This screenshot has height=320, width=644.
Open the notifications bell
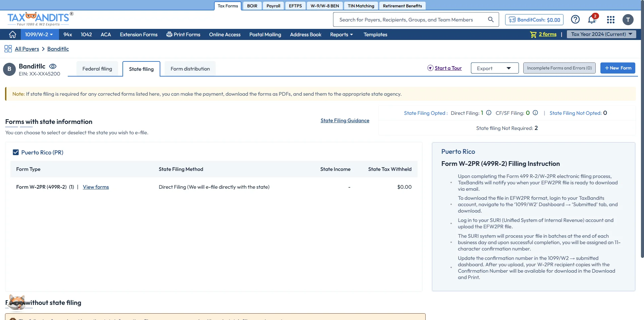pyautogui.click(x=592, y=19)
